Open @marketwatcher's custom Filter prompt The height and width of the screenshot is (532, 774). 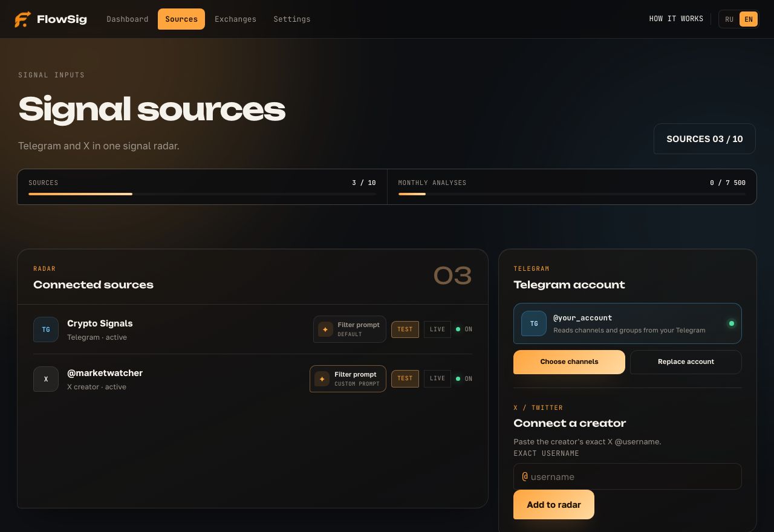[x=348, y=379]
